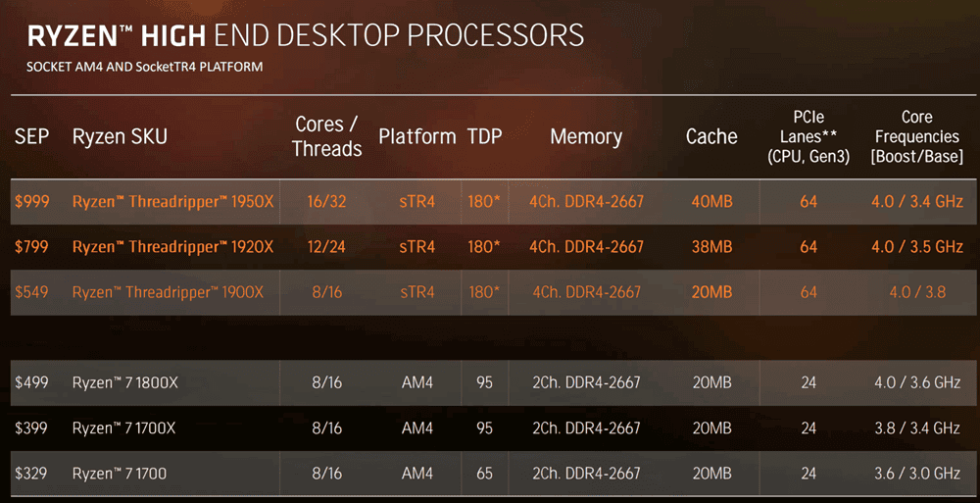Select the PCIe Lanes column header

808,136
